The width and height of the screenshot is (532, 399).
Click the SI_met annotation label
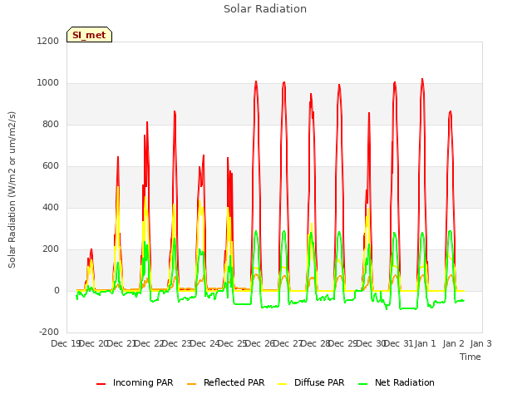click(89, 35)
